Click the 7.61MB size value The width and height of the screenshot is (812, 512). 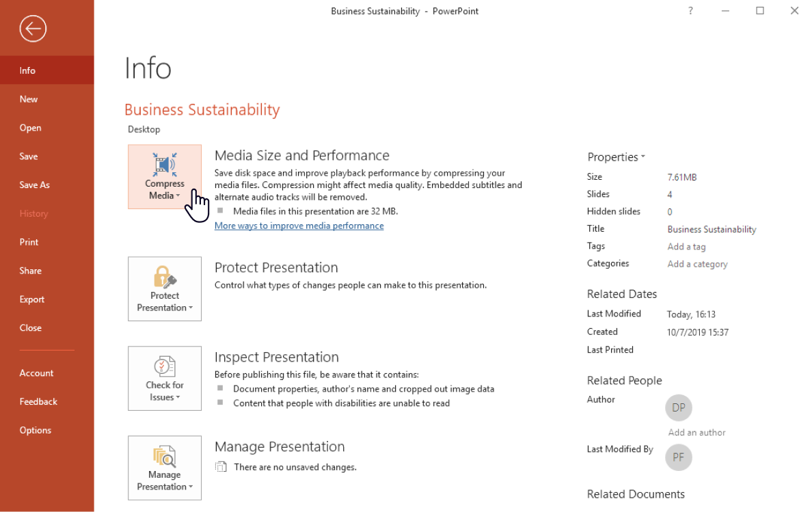pyautogui.click(x=682, y=177)
